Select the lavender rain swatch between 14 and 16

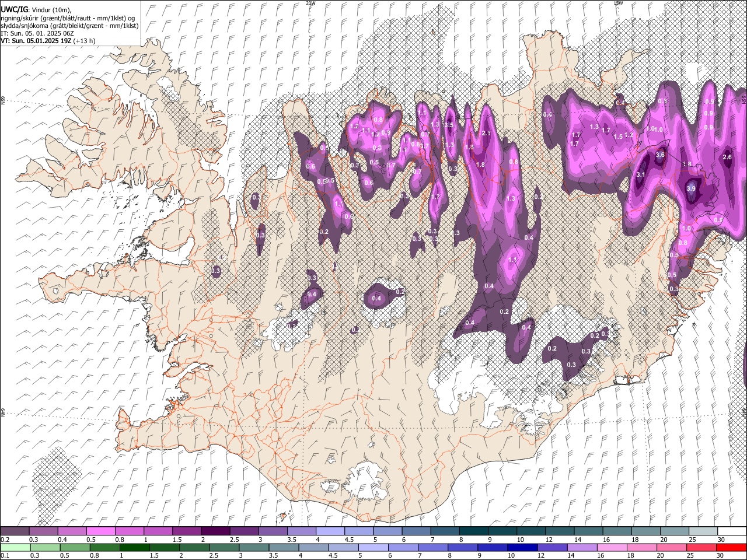coord(582,548)
